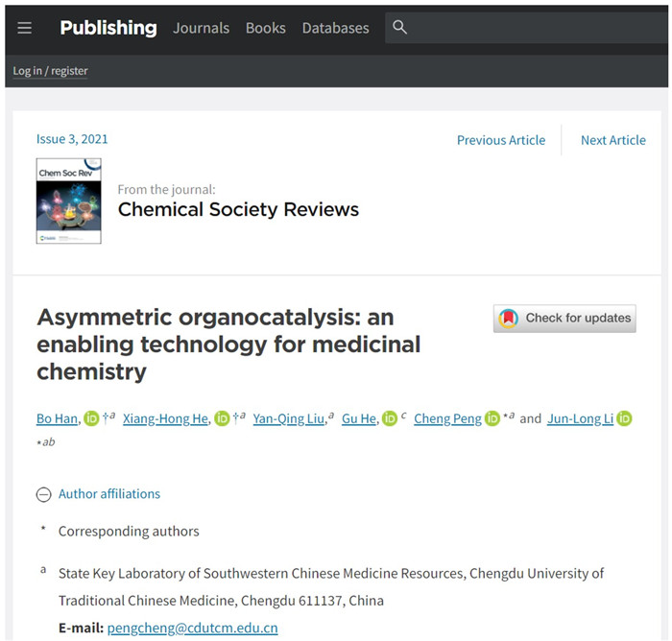Click the Log in / register link
Image resolution: width=672 pixels, height=641 pixels.
pos(50,71)
